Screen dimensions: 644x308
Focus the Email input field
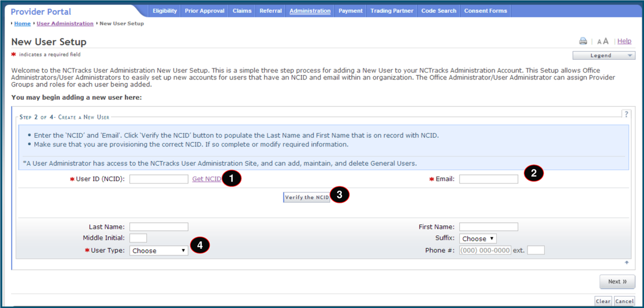(489, 179)
